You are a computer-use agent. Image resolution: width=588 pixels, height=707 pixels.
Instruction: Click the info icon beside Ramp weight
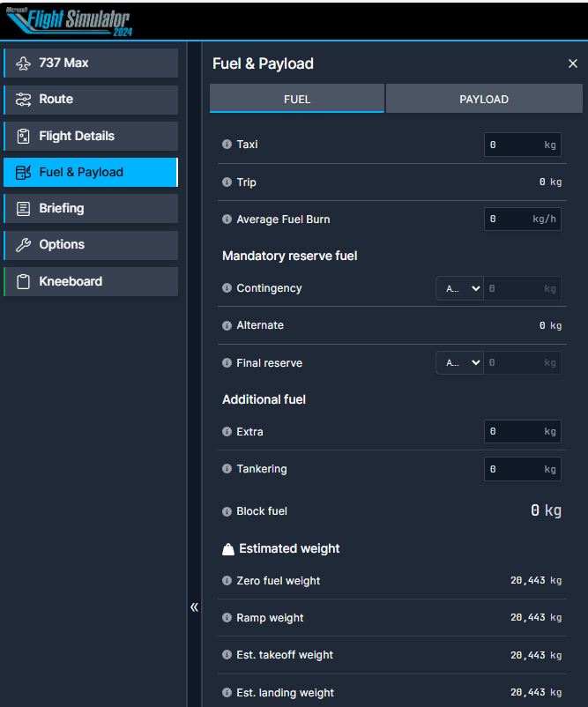227,618
